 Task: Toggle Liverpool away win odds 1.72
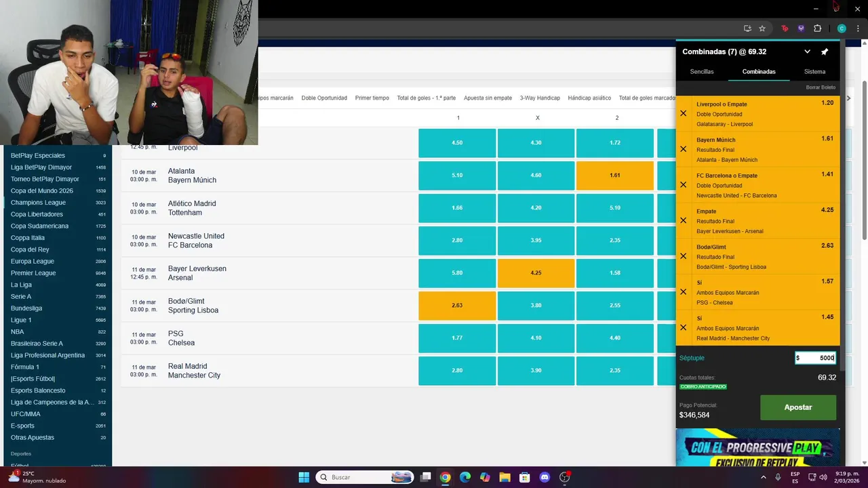tap(615, 143)
